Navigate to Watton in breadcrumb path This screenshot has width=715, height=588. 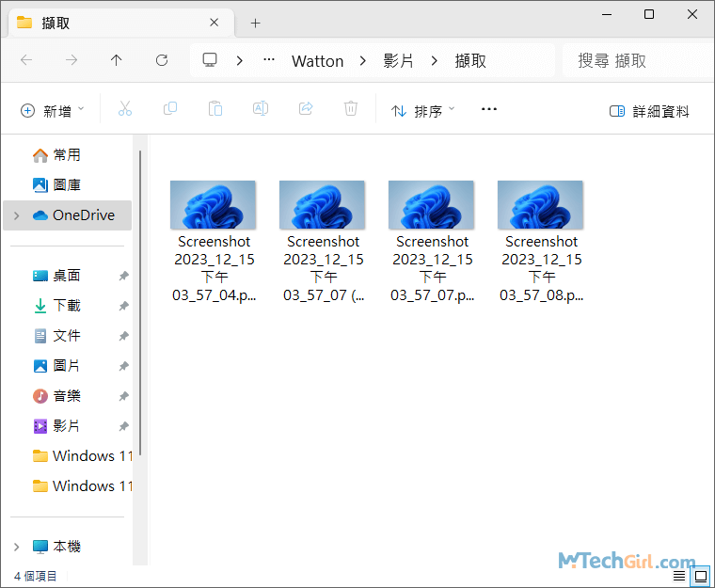pos(317,61)
